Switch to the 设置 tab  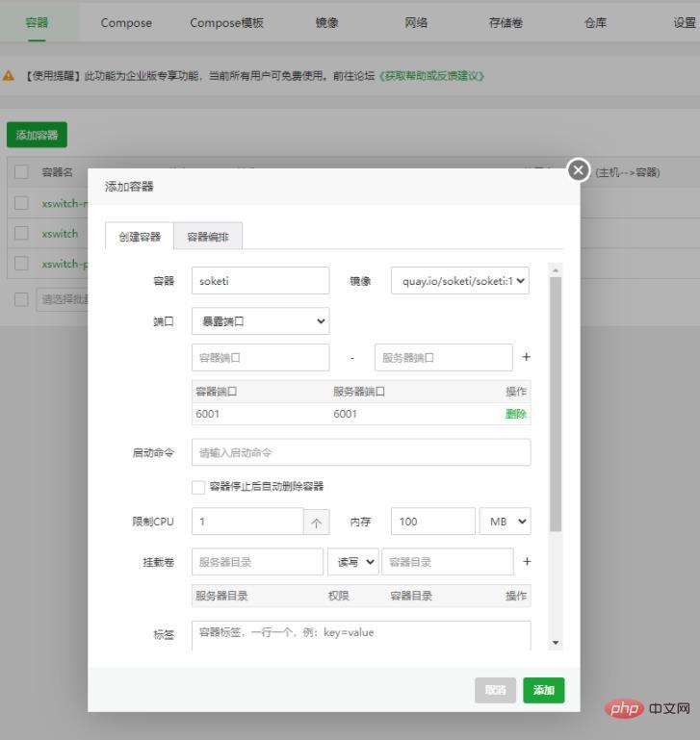[x=685, y=23]
